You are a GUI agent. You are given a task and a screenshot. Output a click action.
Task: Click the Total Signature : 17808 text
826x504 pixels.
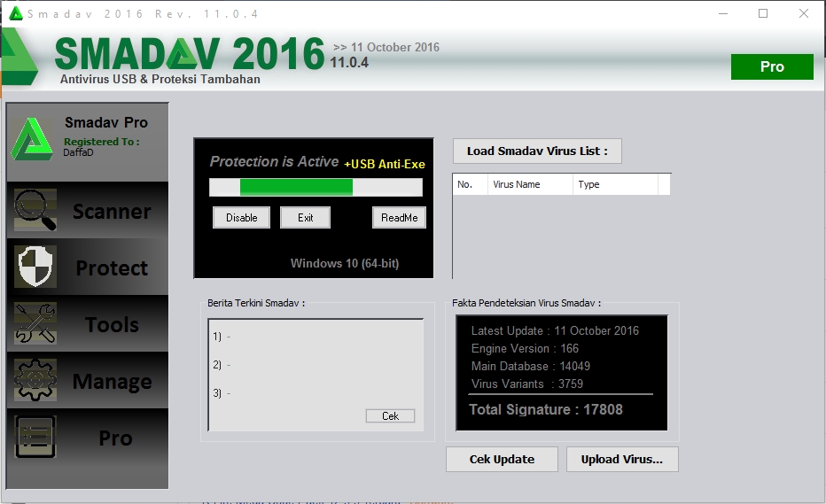pos(546,410)
